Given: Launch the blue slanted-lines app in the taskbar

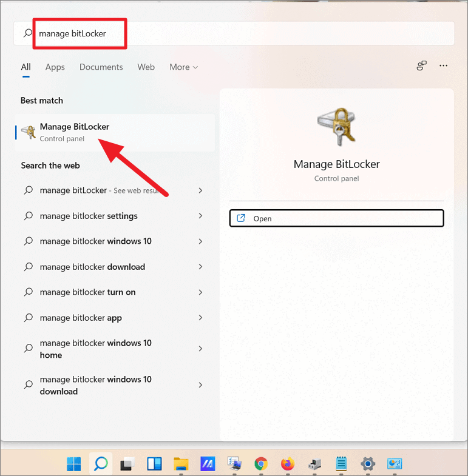Looking at the screenshot, I should pos(208,463).
